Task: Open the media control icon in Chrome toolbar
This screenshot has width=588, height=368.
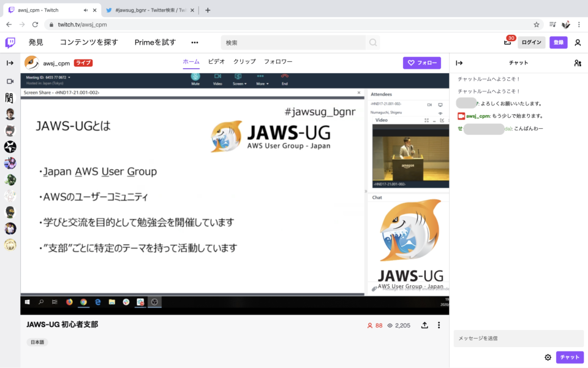Action: coord(552,25)
